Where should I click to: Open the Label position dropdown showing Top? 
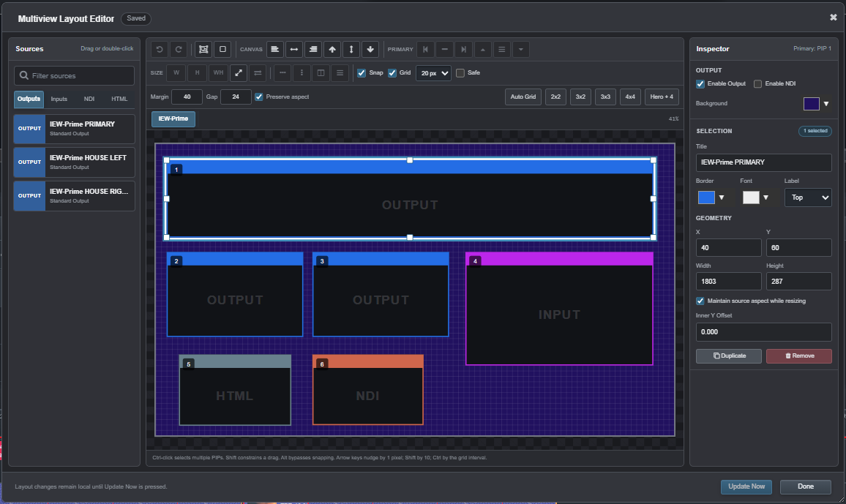[808, 198]
